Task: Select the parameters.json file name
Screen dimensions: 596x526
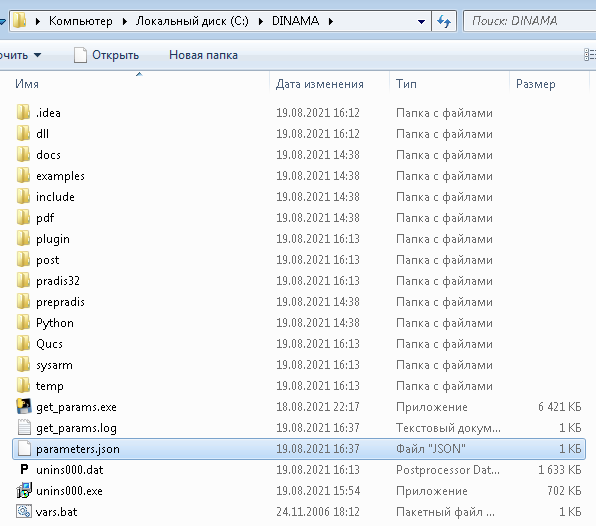Action: click(x=78, y=449)
